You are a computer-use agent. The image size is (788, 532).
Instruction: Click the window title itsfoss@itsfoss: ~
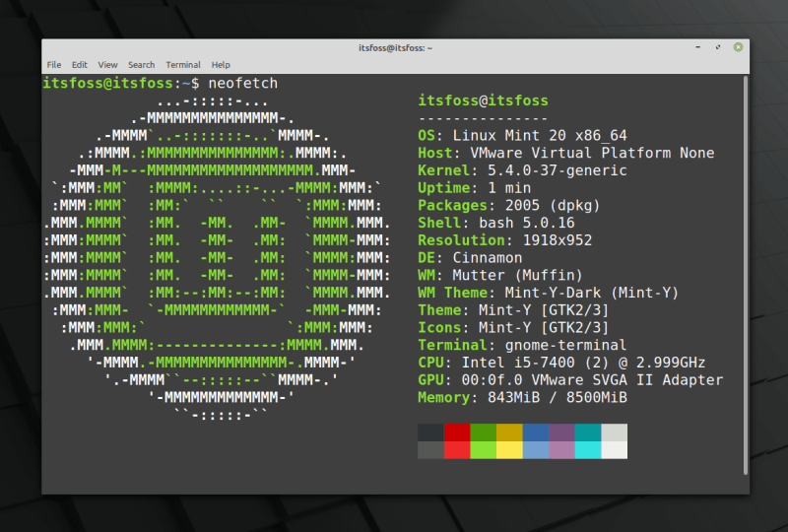[396, 48]
